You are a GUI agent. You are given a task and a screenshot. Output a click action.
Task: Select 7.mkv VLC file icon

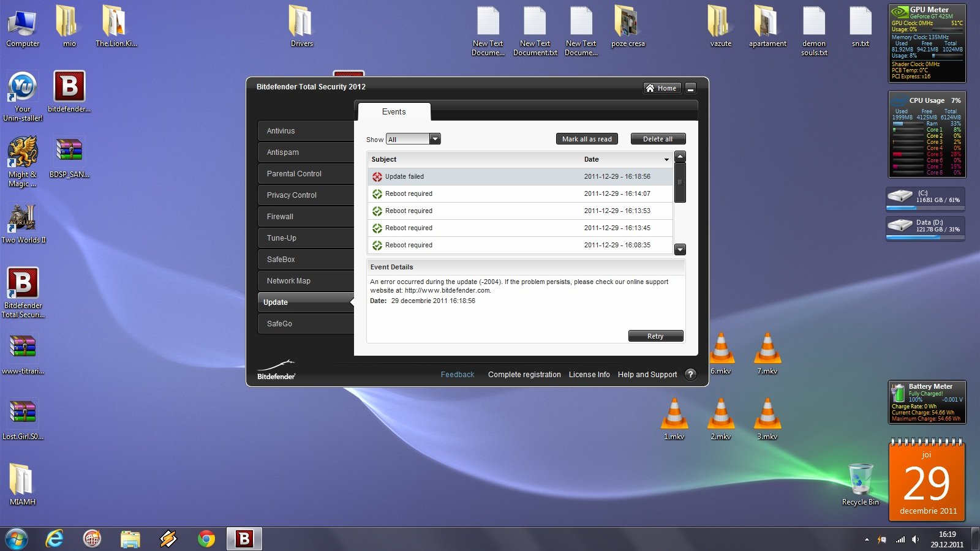(x=767, y=354)
